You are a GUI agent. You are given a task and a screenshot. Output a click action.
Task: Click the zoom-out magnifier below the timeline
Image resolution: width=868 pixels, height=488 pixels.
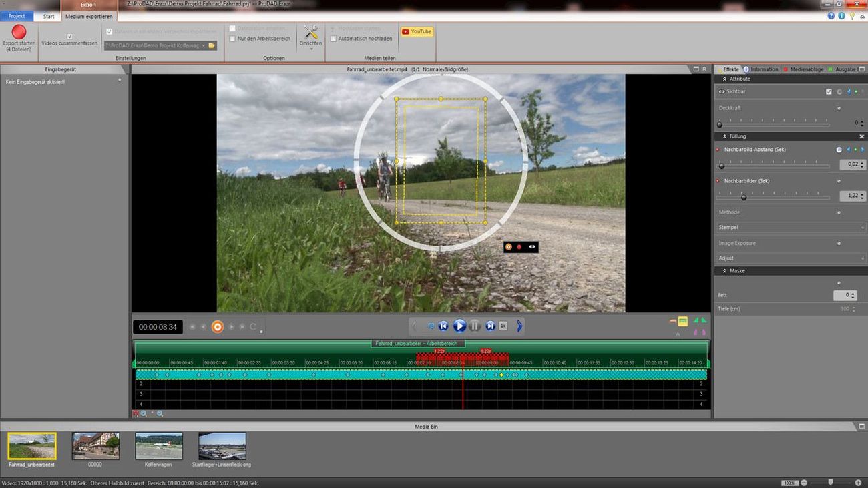point(160,414)
